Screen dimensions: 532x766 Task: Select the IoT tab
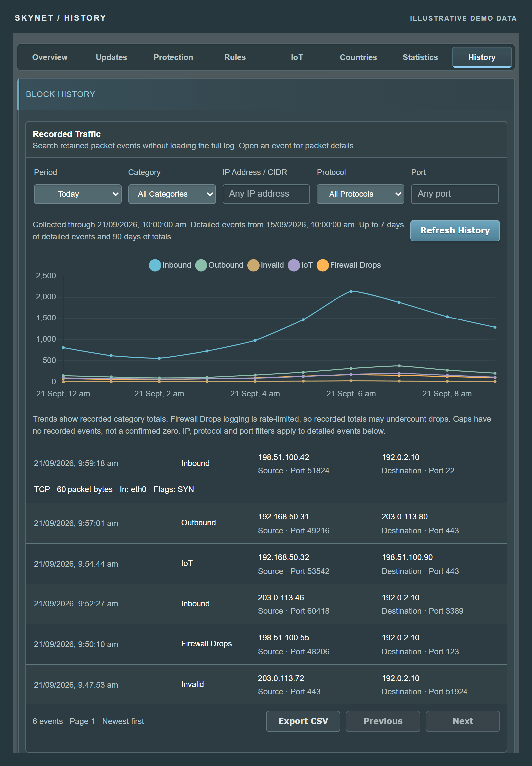click(x=297, y=57)
